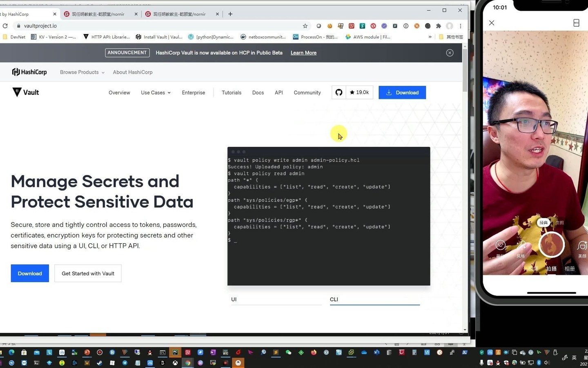588x368 pixels.
Task: Reload the page with the refresh icon
Action: click(5, 26)
